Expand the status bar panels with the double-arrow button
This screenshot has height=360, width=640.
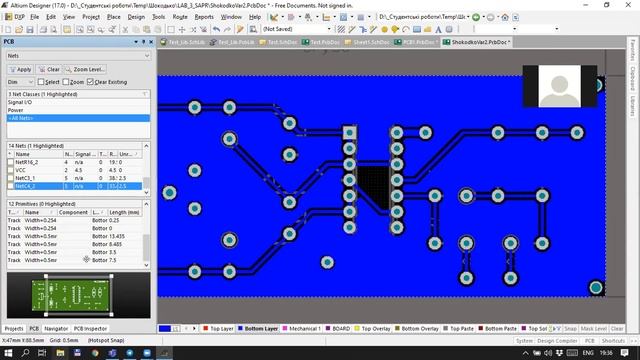tap(633, 341)
